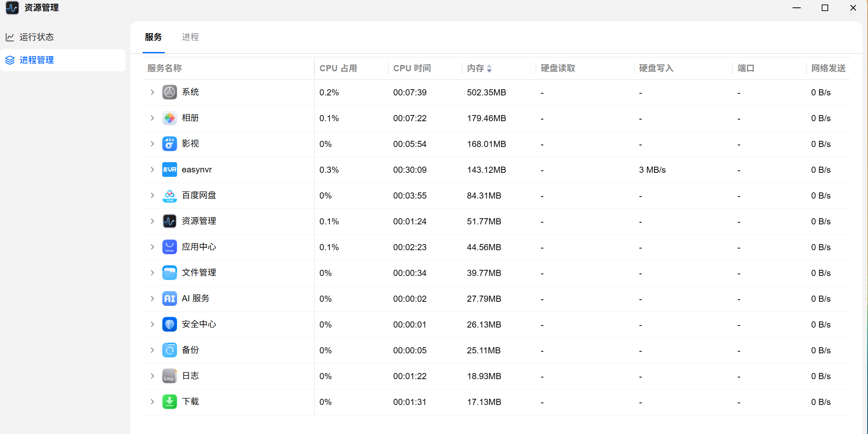Click the 00:30:09 CPU time value
Image resolution: width=868 pixels, height=434 pixels.
pos(410,170)
